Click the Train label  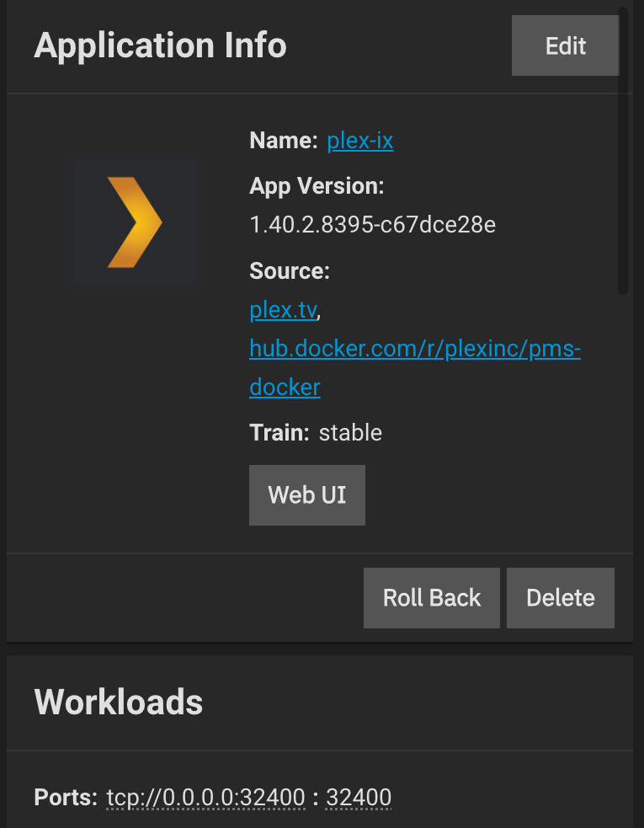pyautogui.click(x=279, y=433)
